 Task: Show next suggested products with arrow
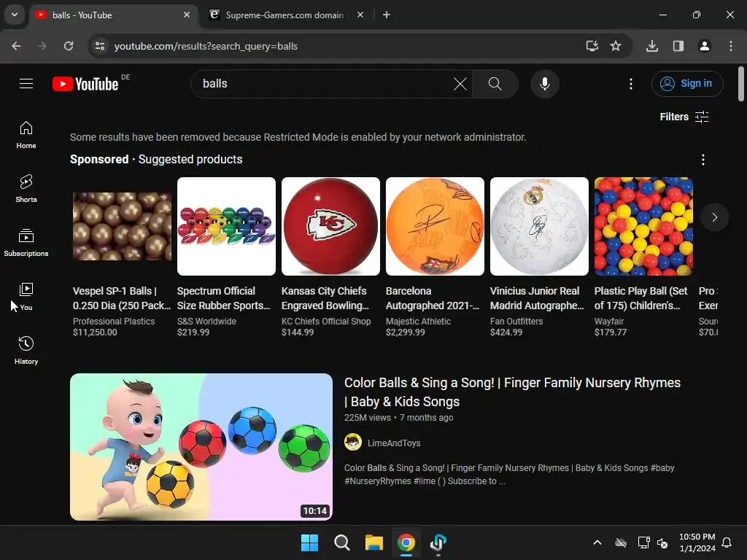click(x=715, y=217)
